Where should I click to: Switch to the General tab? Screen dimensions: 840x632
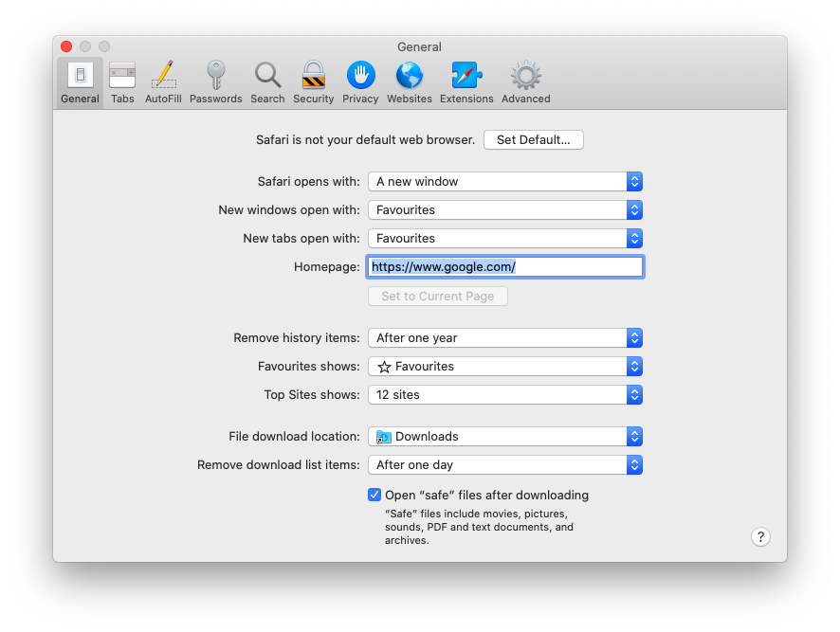point(80,81)
